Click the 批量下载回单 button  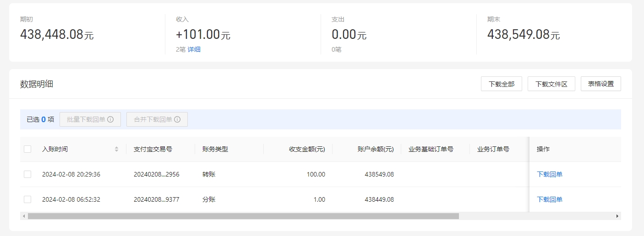click(90, 119)
